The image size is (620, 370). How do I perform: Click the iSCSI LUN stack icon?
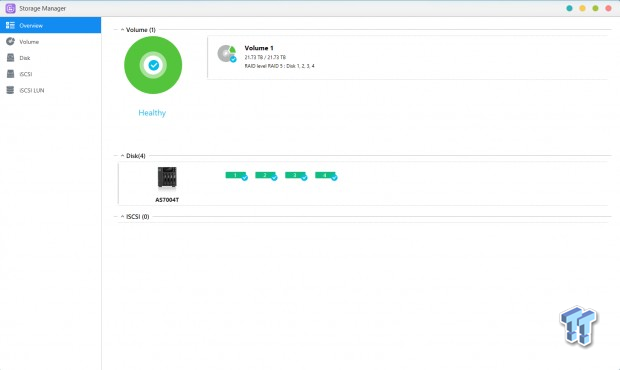(10, 90)
